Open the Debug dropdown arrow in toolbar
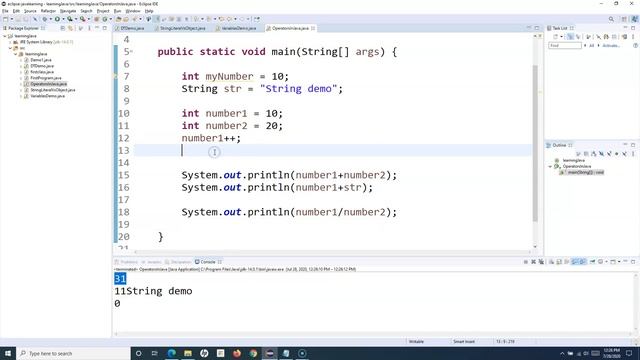The height and width of the screenshot is (360, 640). click(x=50, y=19)
